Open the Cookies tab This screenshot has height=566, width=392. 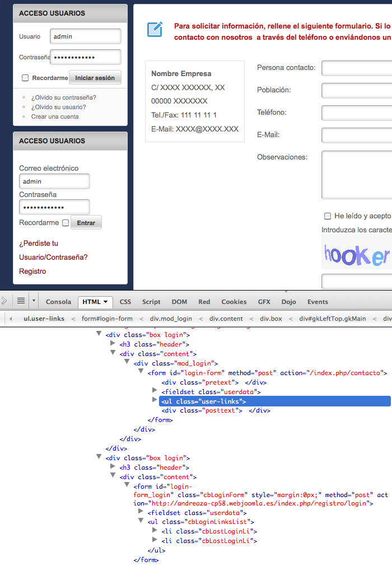click(x=234, y=302)
